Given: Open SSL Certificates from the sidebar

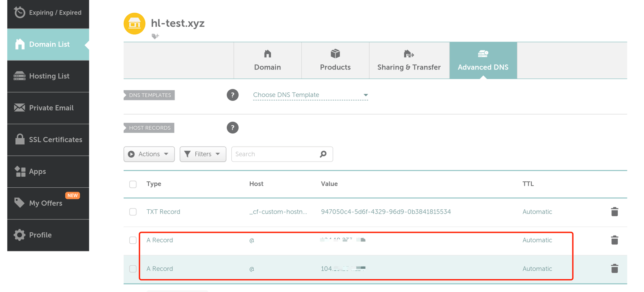Looking at the screenshot, I should (x=48, y=139).
